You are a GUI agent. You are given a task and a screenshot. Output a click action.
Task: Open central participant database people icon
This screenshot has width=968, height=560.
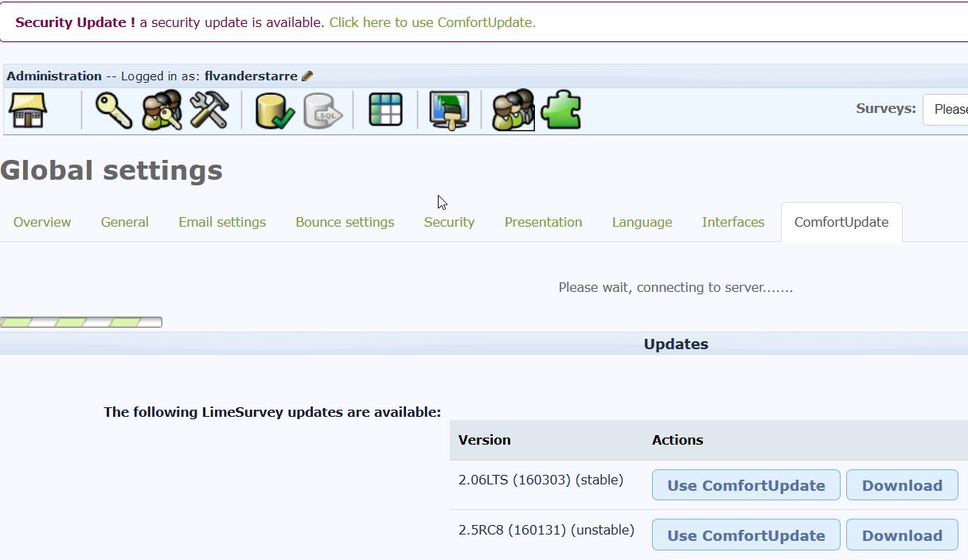[x=513, y=110]
